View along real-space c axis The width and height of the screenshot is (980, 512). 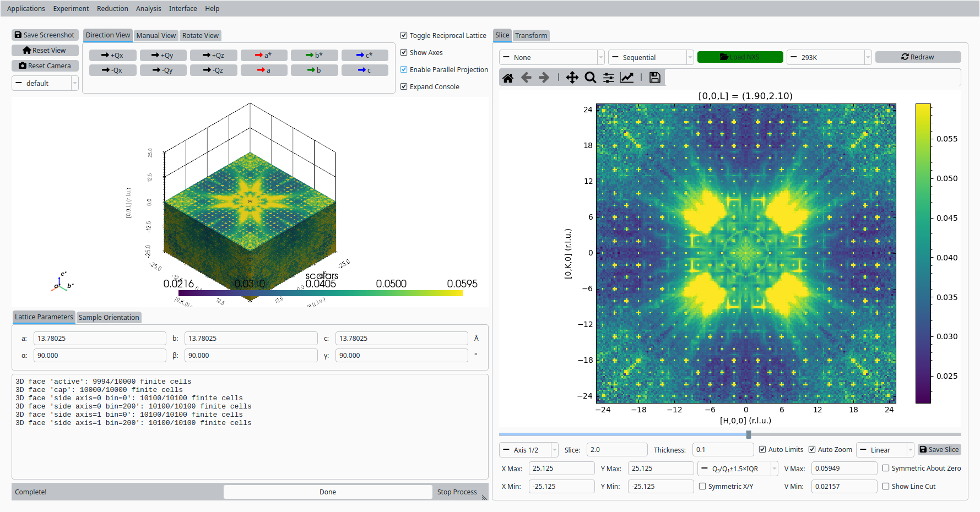click(x=365, y=70)
